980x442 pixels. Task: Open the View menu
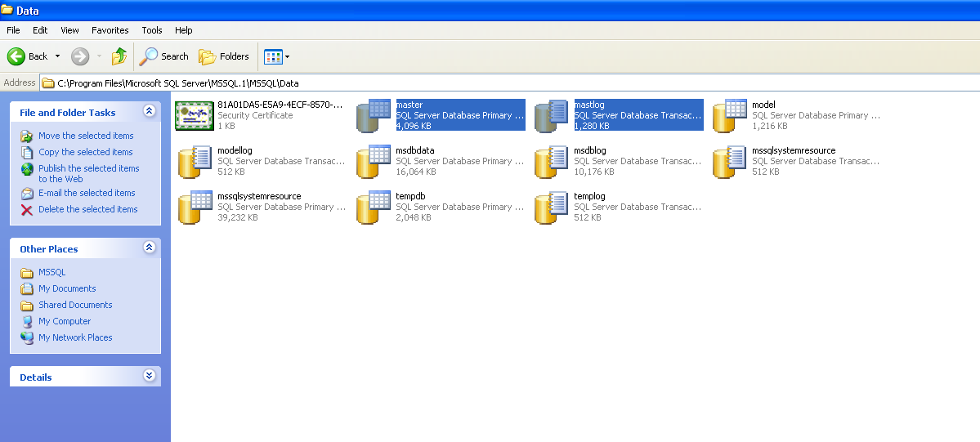69,30
